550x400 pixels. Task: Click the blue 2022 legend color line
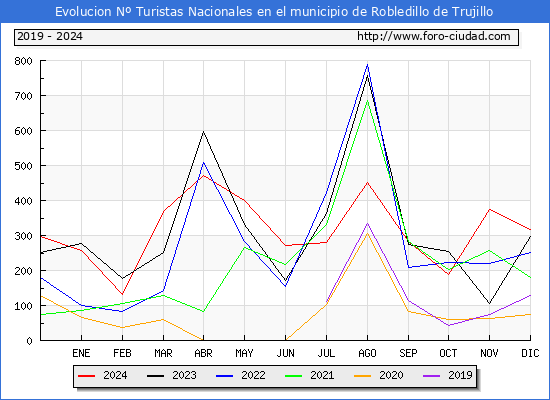tap(224, 376)
